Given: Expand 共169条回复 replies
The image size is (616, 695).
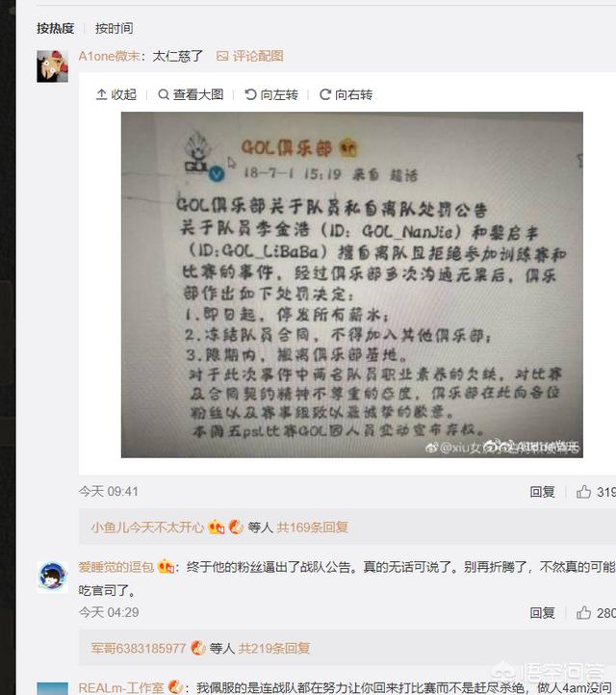Looking at the screenshot, I should point(313,527).
